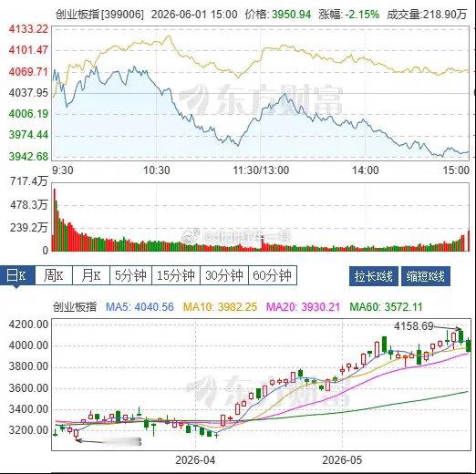Viewport: 476px width, 474px height.
Task: Click the 239.2万 volume axis label
Action: (x=29, y=228)
